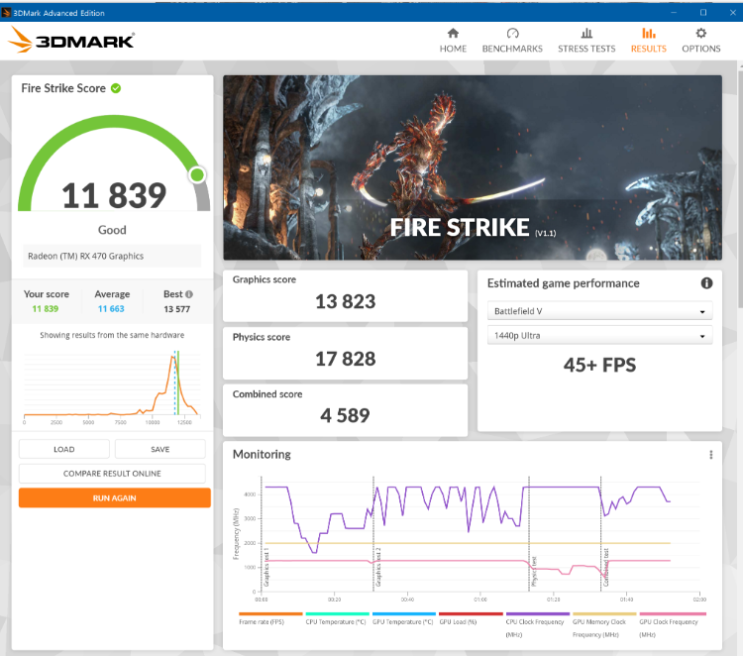Open the HOME tab

453,41
